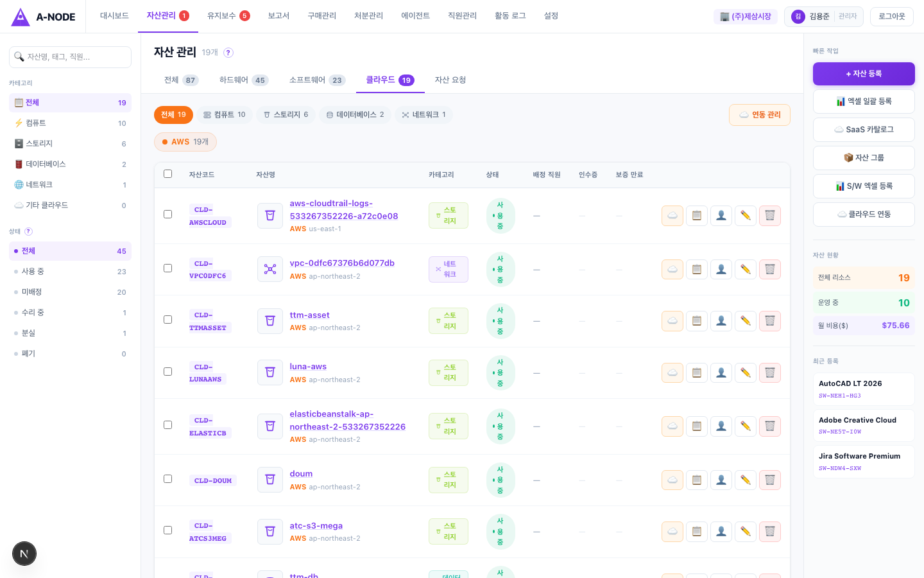Click the + 자산 등록 button

[863, 74]
